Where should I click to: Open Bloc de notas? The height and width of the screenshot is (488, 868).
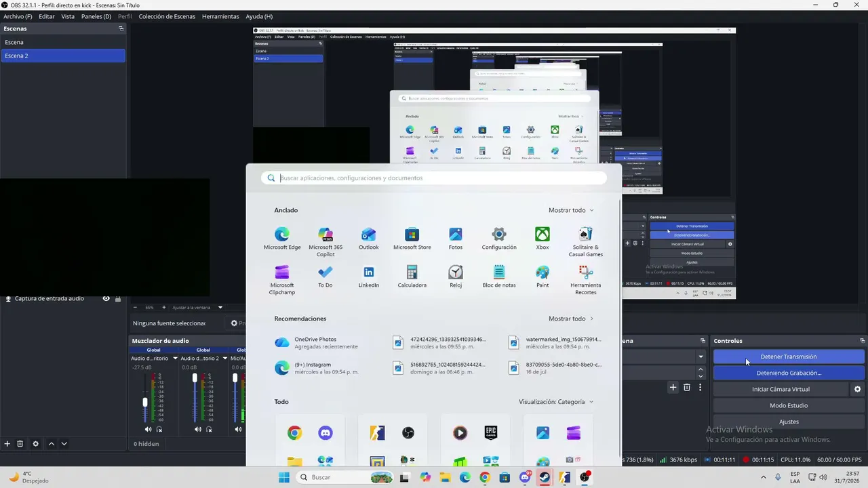click(x=499, y=277)
